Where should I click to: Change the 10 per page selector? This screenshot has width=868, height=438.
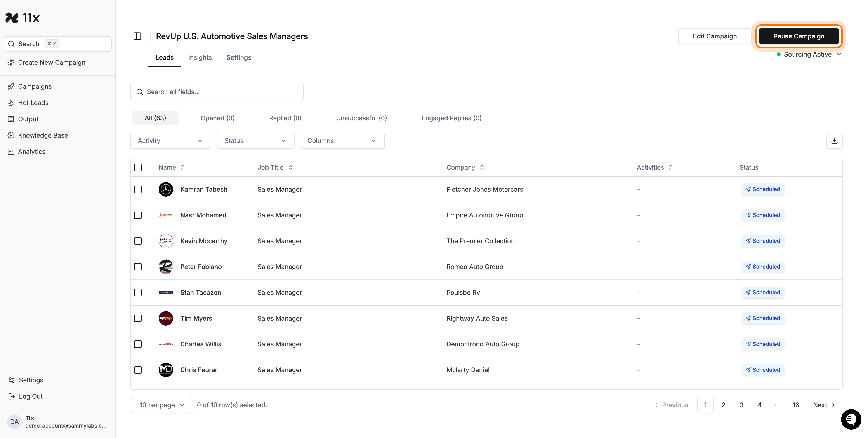(163, 405)
